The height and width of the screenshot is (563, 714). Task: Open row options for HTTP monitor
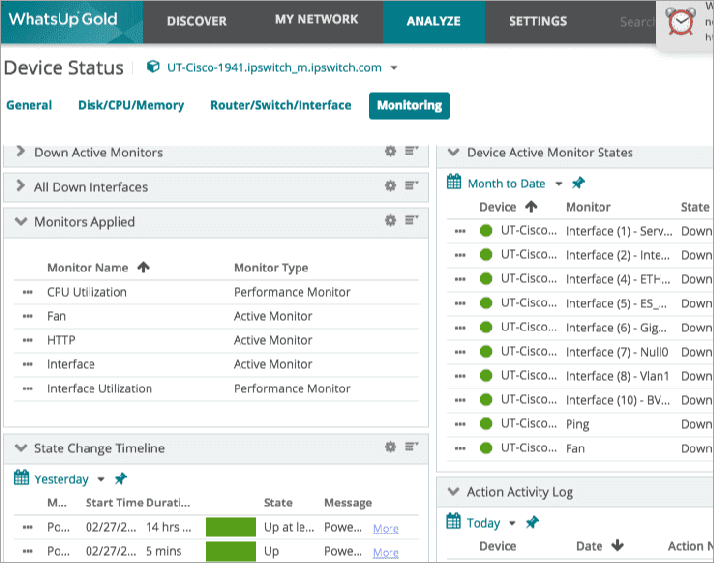[x=28, y=340]
